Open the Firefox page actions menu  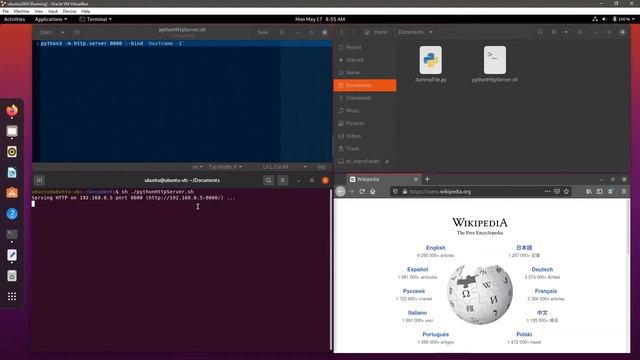click(x=547, y=191)
